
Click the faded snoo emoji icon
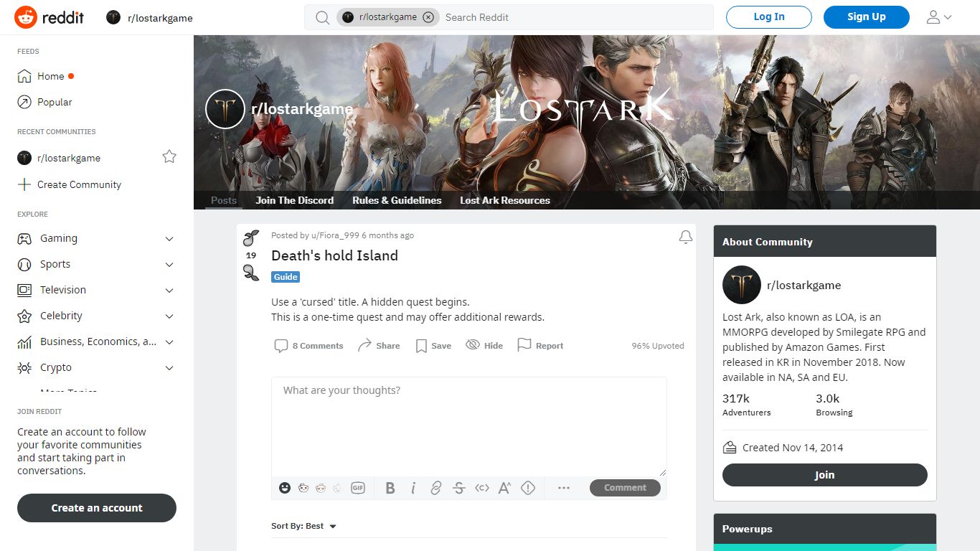tap(337, 488)
